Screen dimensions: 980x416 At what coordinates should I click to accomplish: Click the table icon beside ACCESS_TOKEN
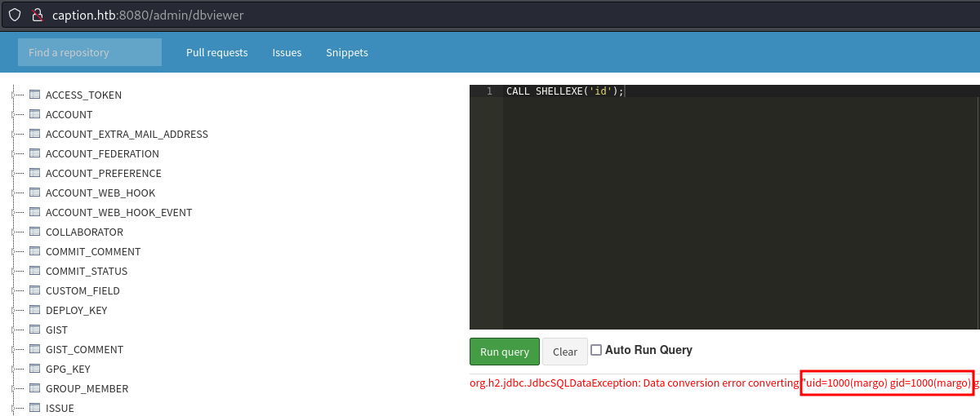point(35,95)
